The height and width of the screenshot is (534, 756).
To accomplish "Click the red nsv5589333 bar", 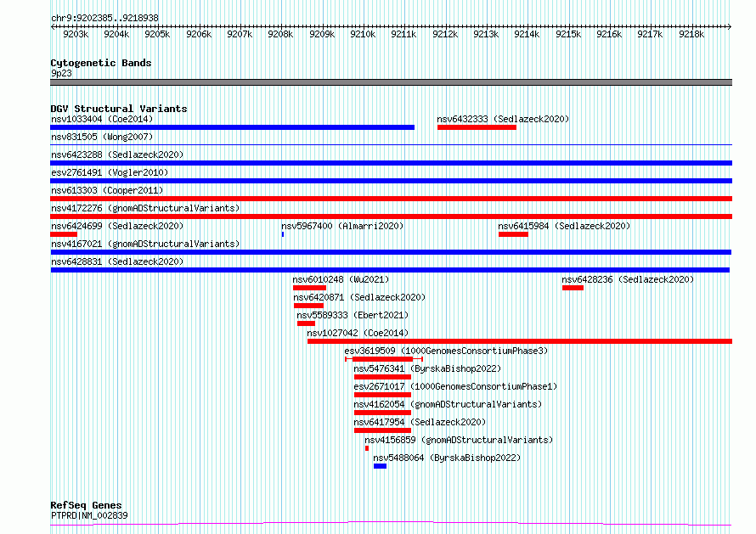I will pos(306,323).
